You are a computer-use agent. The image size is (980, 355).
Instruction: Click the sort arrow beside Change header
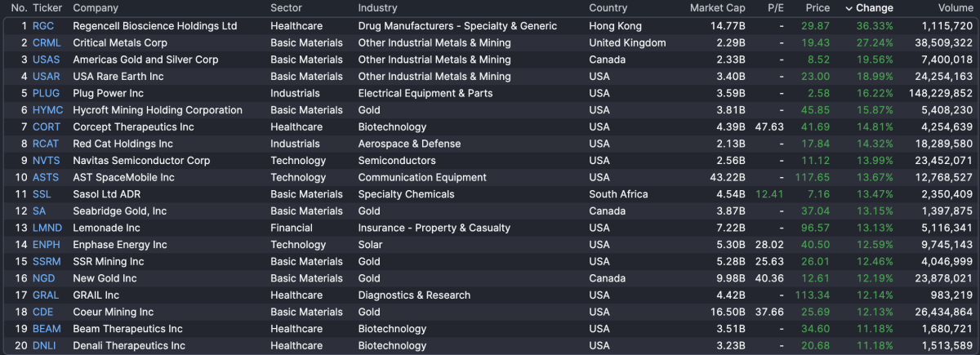click(x=849, y=8)
